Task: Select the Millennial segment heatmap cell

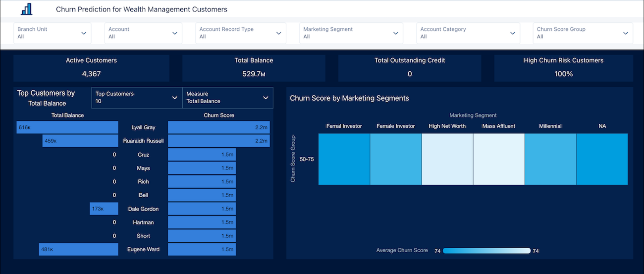Action: 550,159
